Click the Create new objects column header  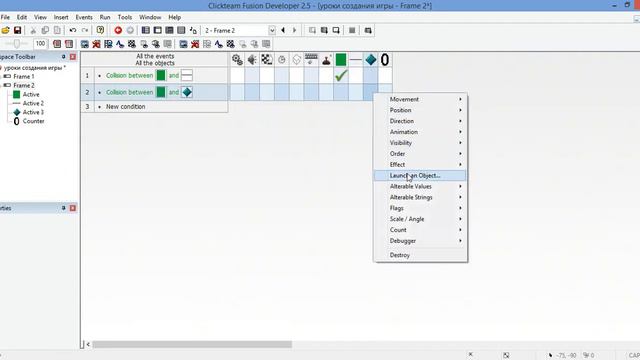pos(296,60)
